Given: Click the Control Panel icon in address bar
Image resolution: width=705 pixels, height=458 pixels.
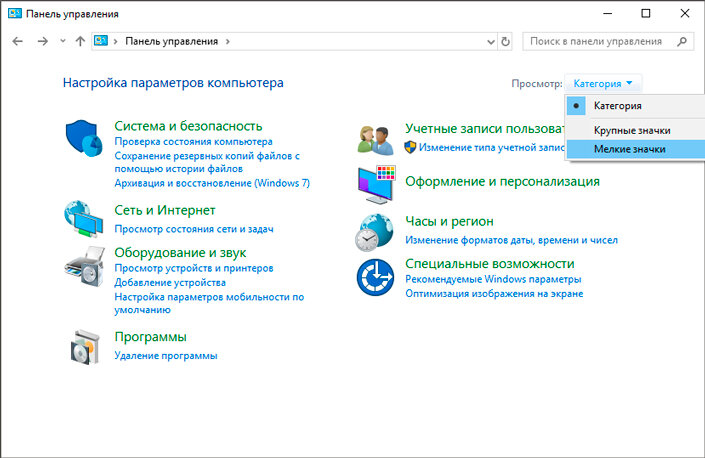Looking at the screenshot, I should pos(101,41).
